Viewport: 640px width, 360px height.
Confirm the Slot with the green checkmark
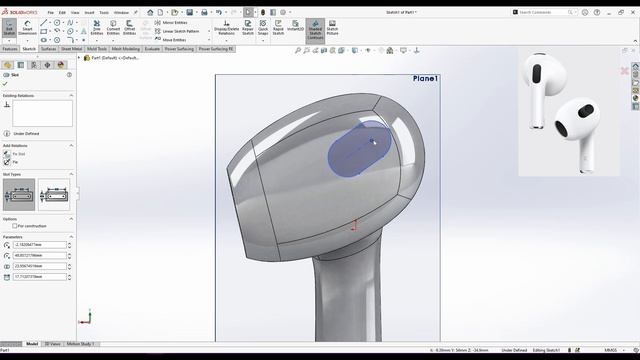(5, 84)
